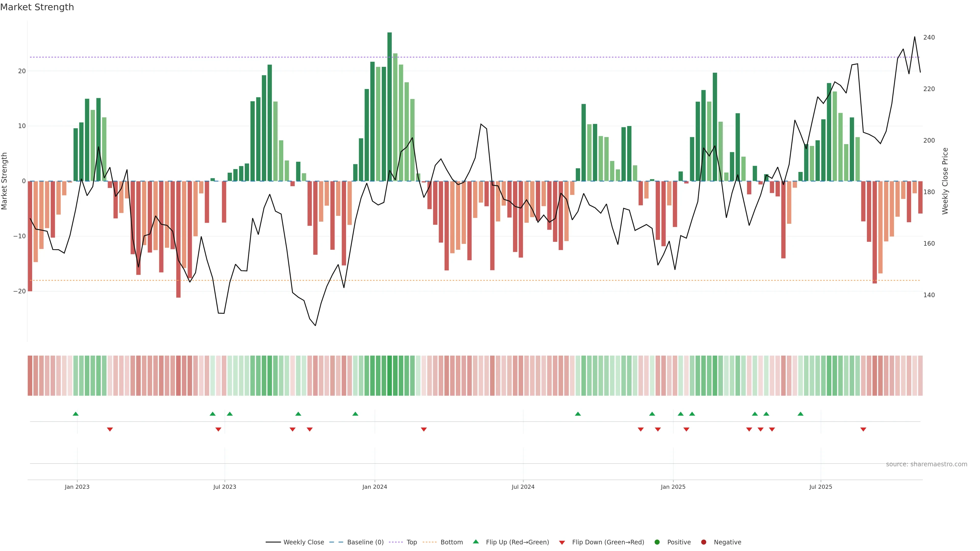Click the dark red Negative circle in legend
This screenshot has height=551, width=980.
coord(703,542)
